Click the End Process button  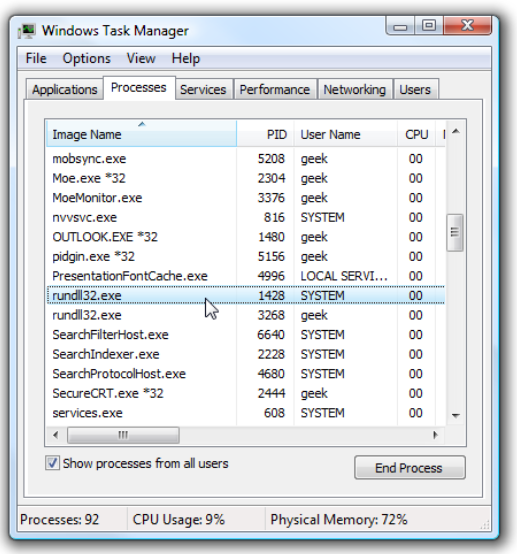tap(410, 468)
